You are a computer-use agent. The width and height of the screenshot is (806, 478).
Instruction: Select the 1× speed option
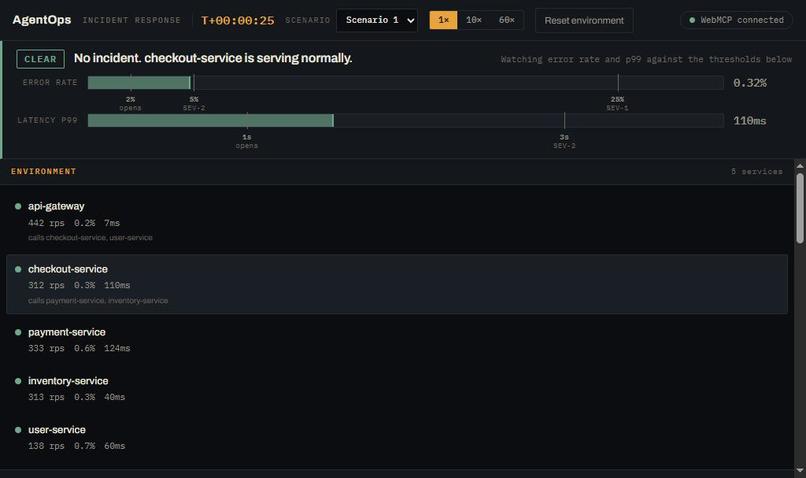pos(443,20)
